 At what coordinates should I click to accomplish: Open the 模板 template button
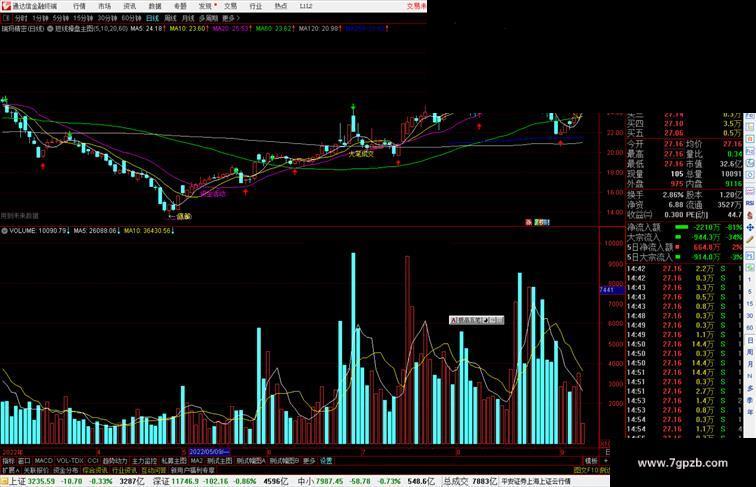(x=591, y=461)
